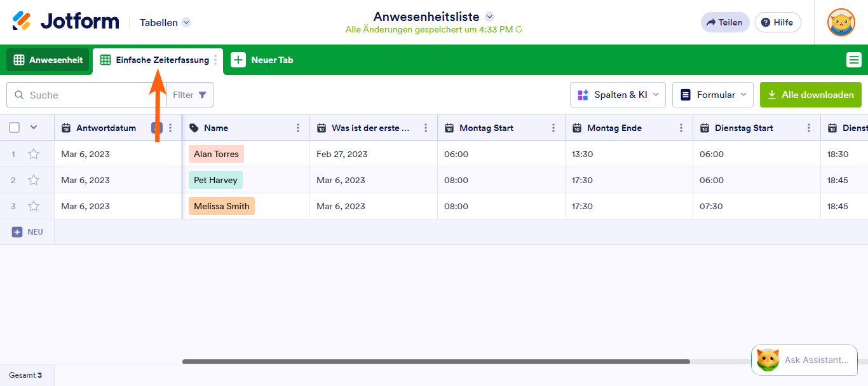This screenshot has height=386, width=868.
Task: Open Dienstag Start column options
Action: pos(809,128)
